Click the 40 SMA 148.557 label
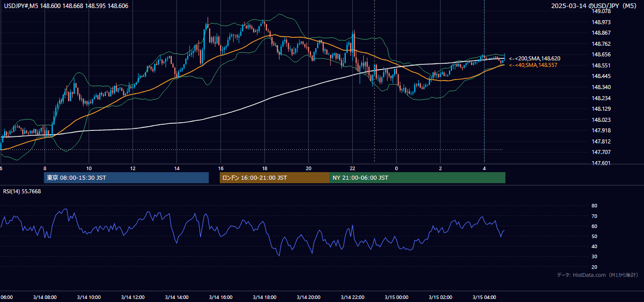Viewport: 644px width, 302px height. pyautogui.click(x=533, y=65)
